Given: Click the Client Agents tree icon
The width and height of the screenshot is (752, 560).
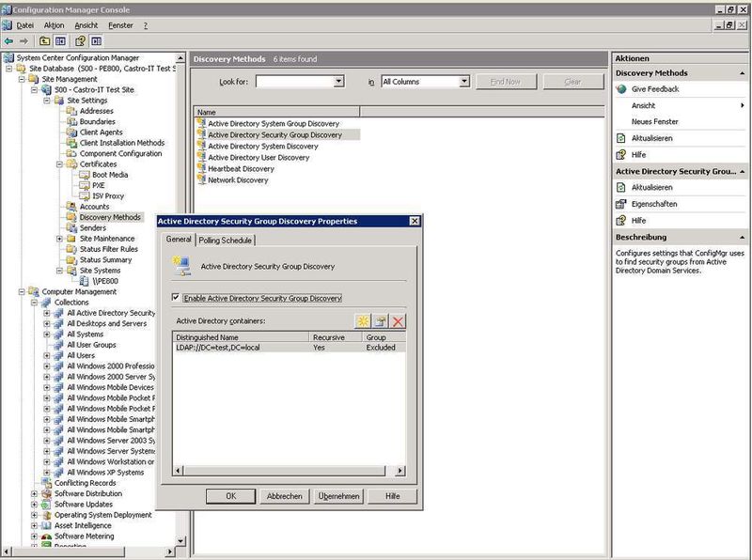Looking at the screenshot, I should click(71, 132).
